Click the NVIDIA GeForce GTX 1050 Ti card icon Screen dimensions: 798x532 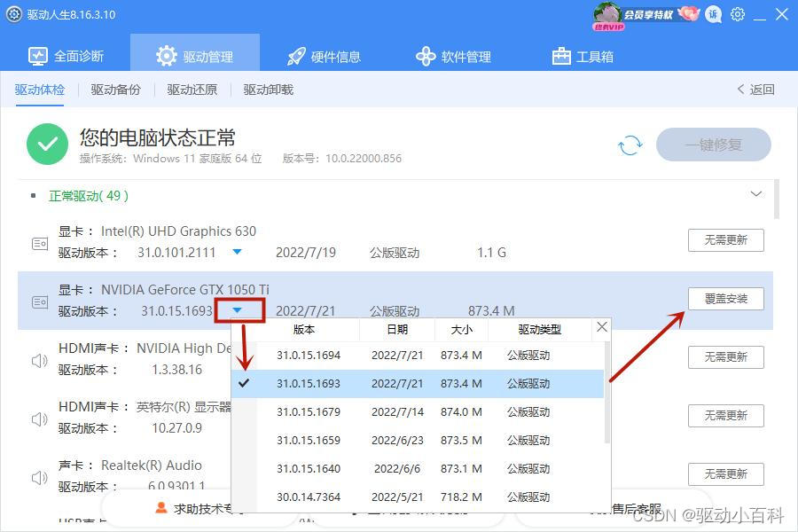coord(40,301)
